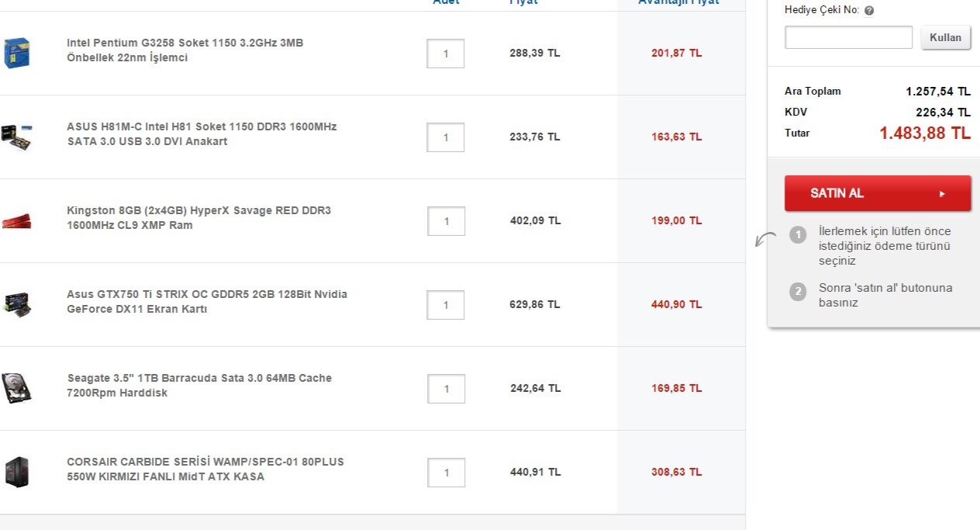Open the Intel Pentium G3258 İşlemci product link
Image resolution: width=980 pixels, height=530 pixels.
185,50
